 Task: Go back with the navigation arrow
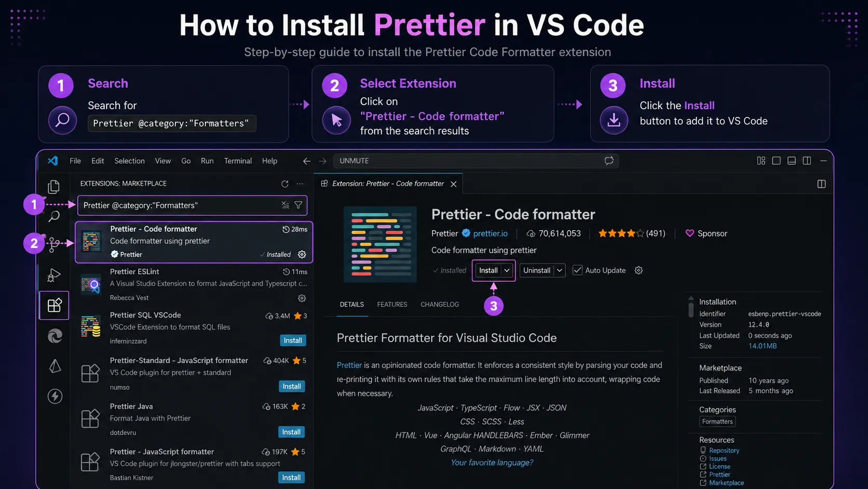(307, 161)
